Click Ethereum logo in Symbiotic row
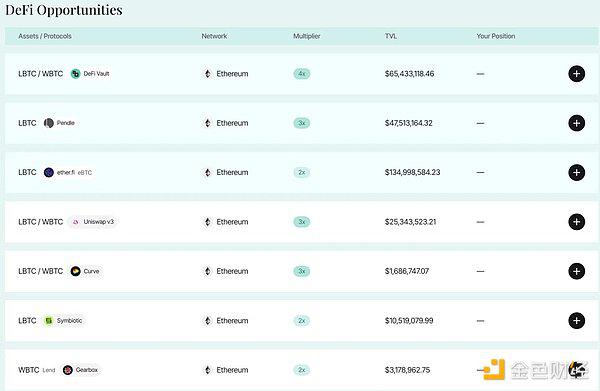Viewport: 600px width, 391px height. 207,321
